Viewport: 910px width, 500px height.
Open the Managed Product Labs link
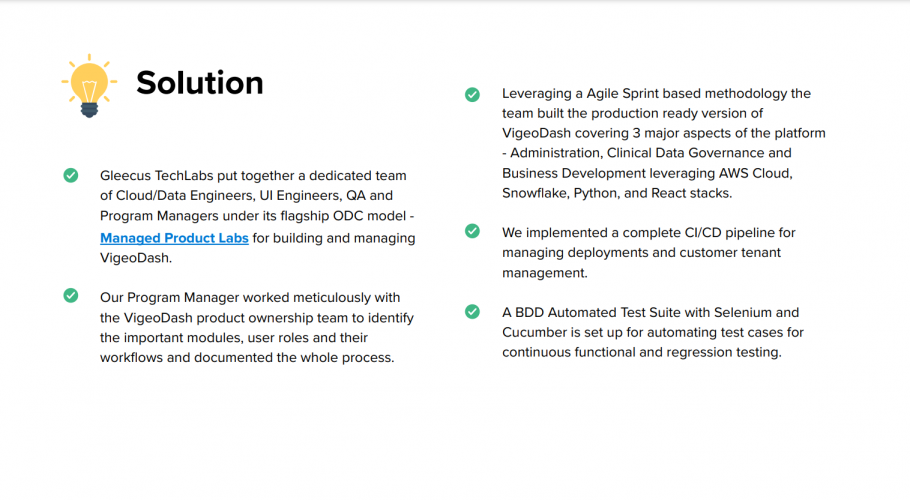[174, 238]
